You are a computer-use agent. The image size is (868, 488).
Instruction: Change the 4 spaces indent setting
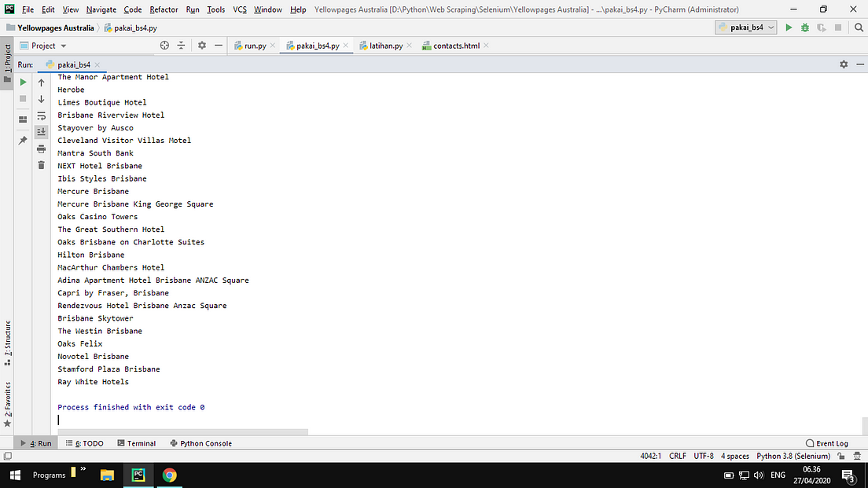[x=734, y=456]
